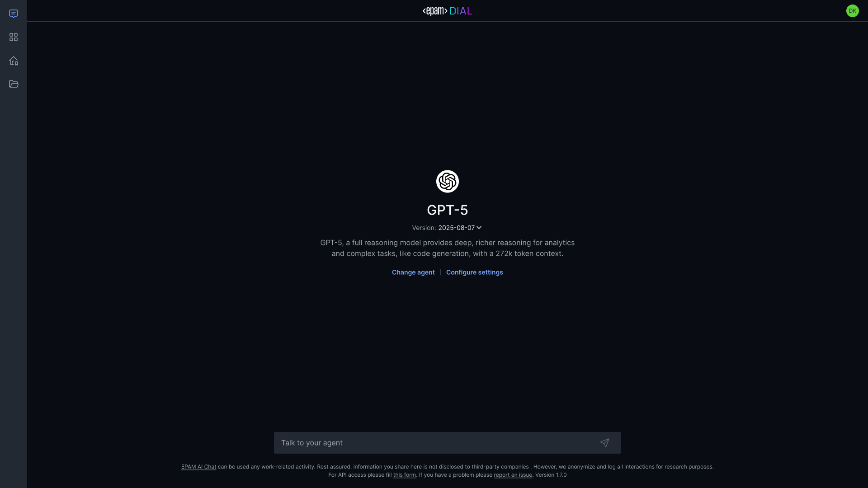Open the 2025-08-07 version dropdown
Image resolution: width=868 pixels, height=488 pixels.
pos(460,228)
